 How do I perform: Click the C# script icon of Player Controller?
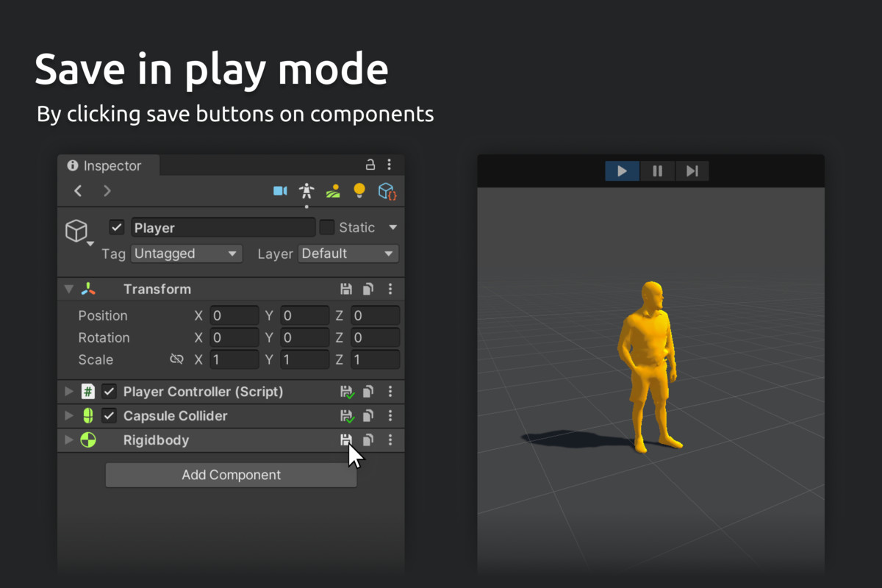88,392
